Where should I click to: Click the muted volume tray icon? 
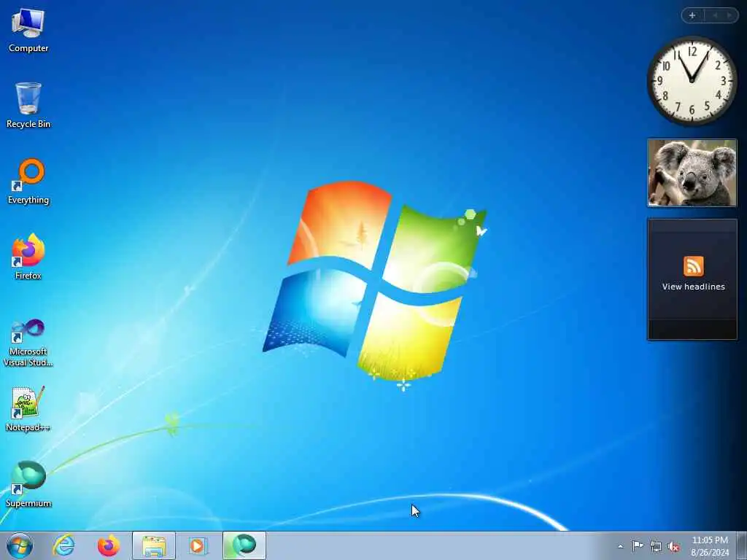coord(673,546)
